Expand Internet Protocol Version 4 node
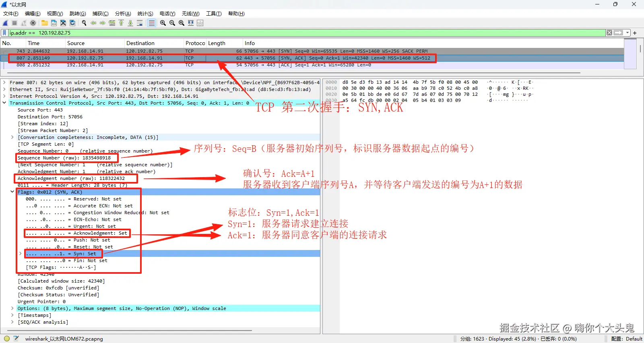Screen dimensions: 644x343 (x=4, y=96)
